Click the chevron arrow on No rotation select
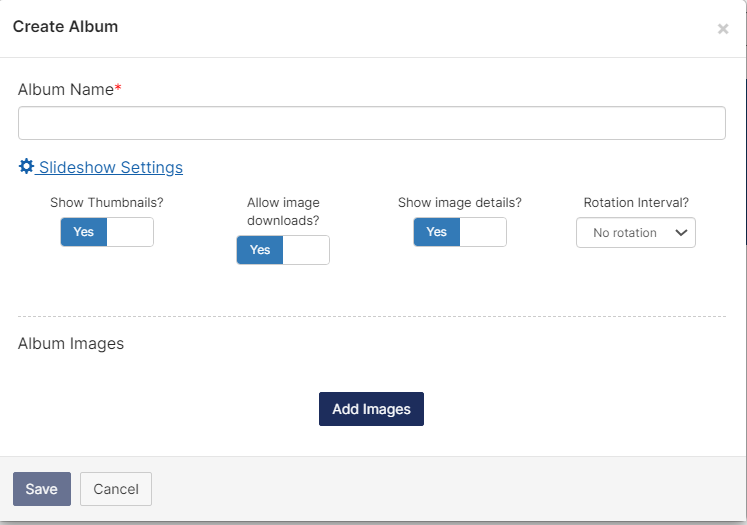 [x=681, y=233]
